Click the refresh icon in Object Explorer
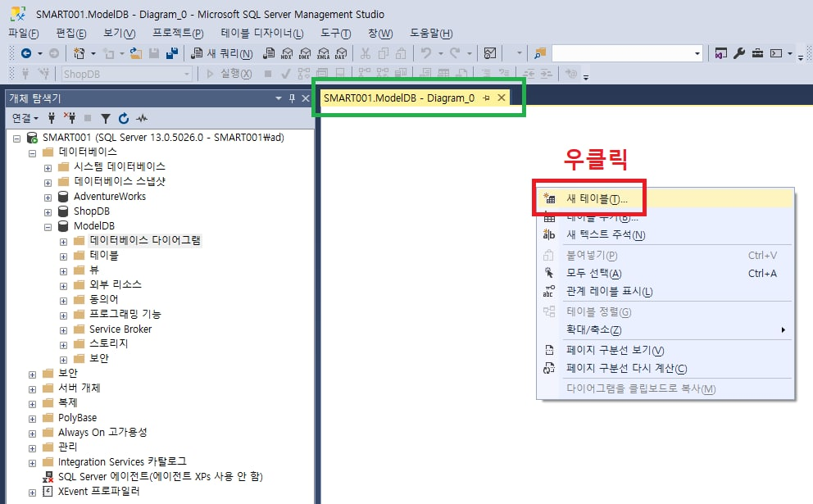The width and height of the screenshot is (813, 504). pyautogui.click(x=124, y=118)
